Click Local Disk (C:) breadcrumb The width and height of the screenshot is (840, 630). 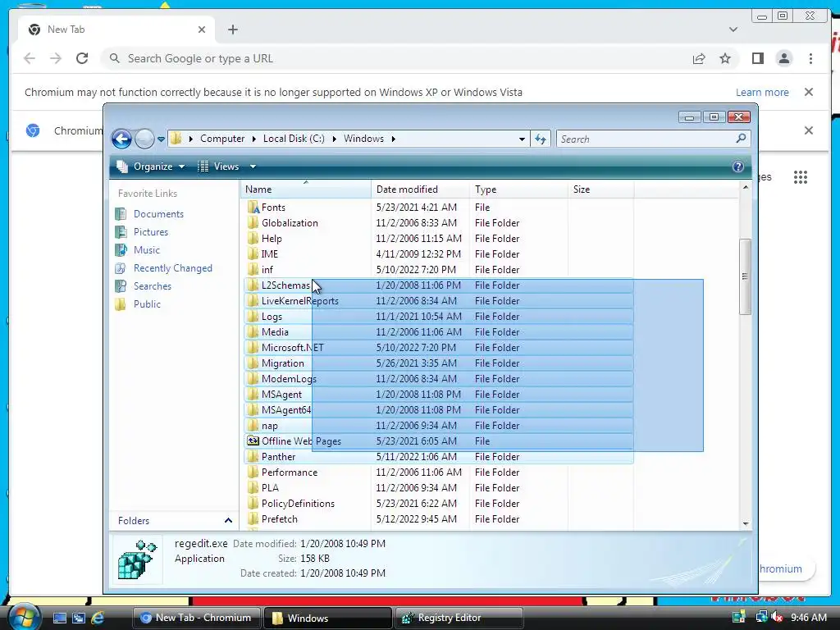[294, 139]
